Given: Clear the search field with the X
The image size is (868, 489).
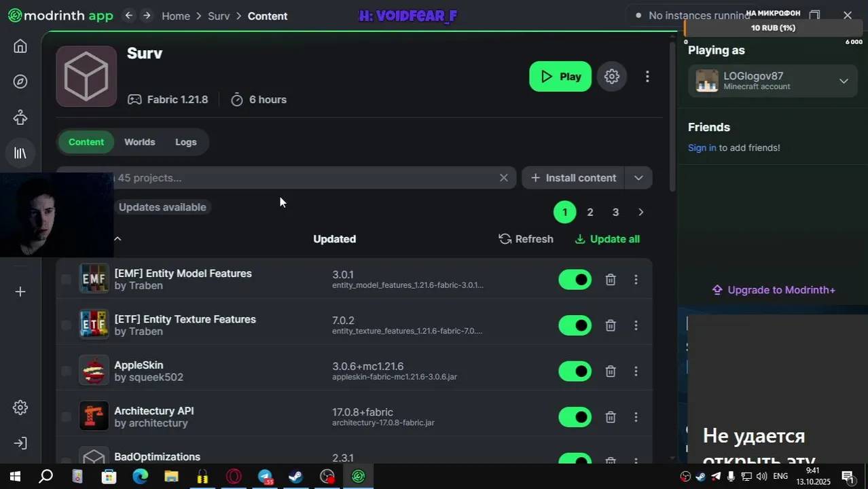Looking at the screenshot, I should coord(503,178).
